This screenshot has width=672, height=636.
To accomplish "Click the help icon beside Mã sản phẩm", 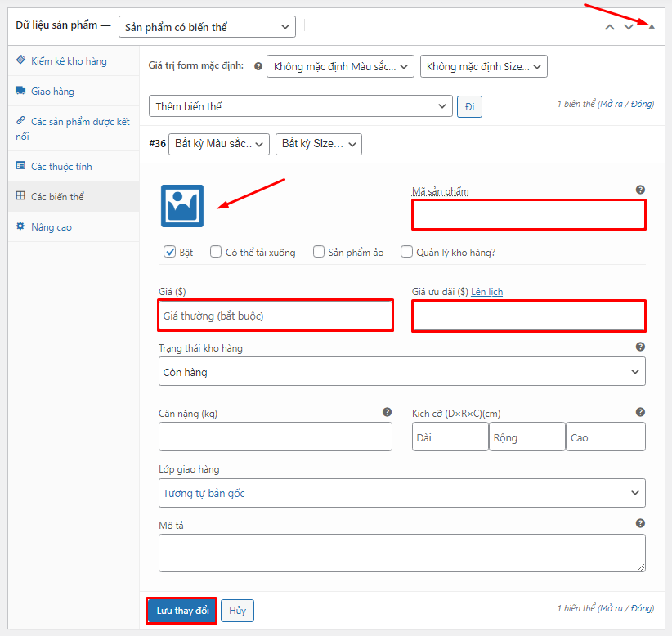I will tap(640, 189).
